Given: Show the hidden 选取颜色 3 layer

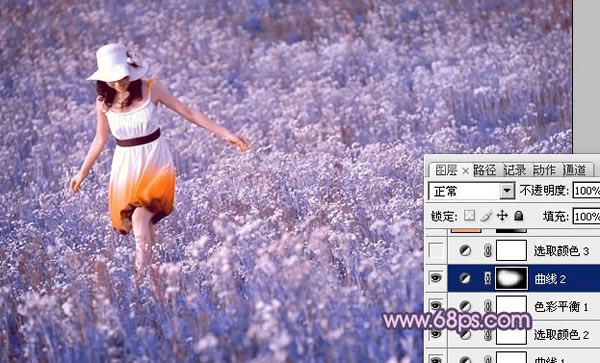Looking at the screenshot, I should click(x=436, y=251).
